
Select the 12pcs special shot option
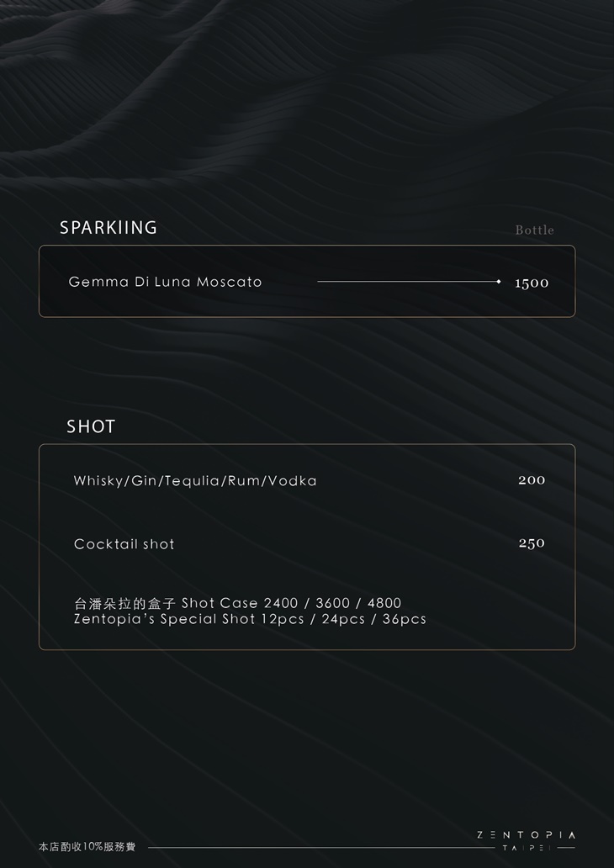point(282,619)
